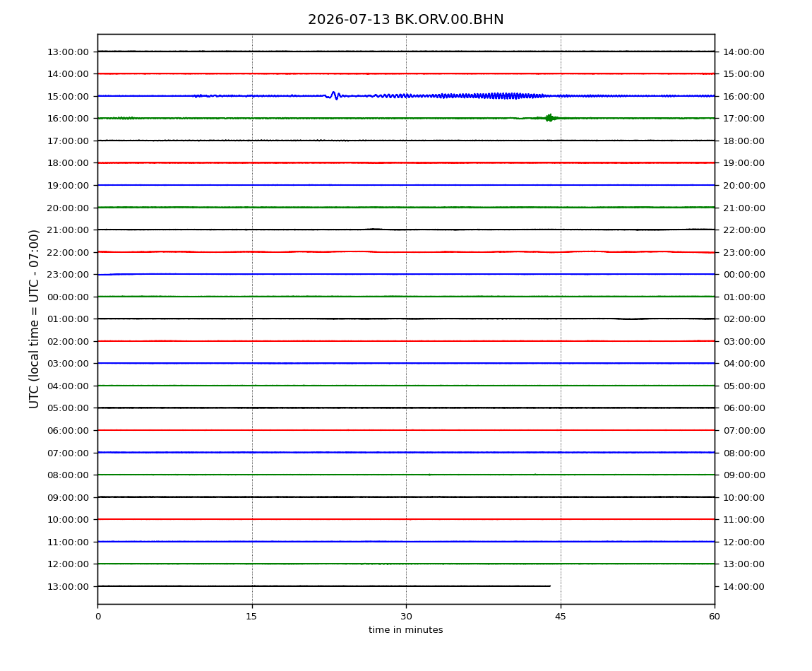The image size is (812, 671).
Task: Click the 16:00:00 right axis label
Action: pos(744,96)
